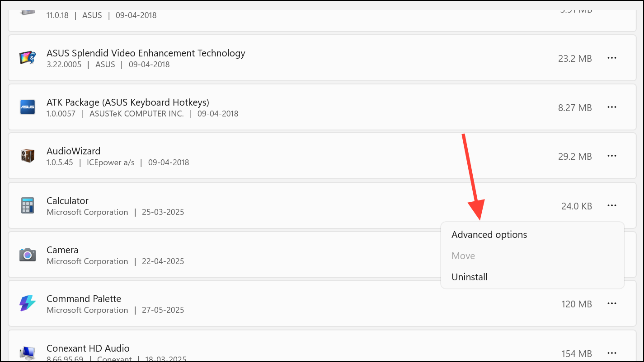Open three-dot menu for Command Palette
Viewport: 644px width, 362px height.
[x=612, y=303]
